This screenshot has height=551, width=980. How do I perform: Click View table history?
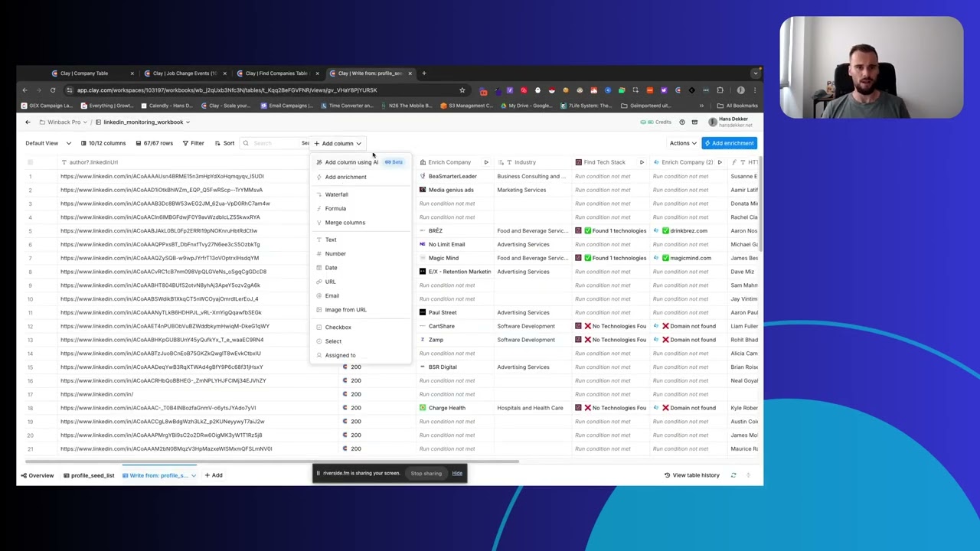click(x=692, y=475)
